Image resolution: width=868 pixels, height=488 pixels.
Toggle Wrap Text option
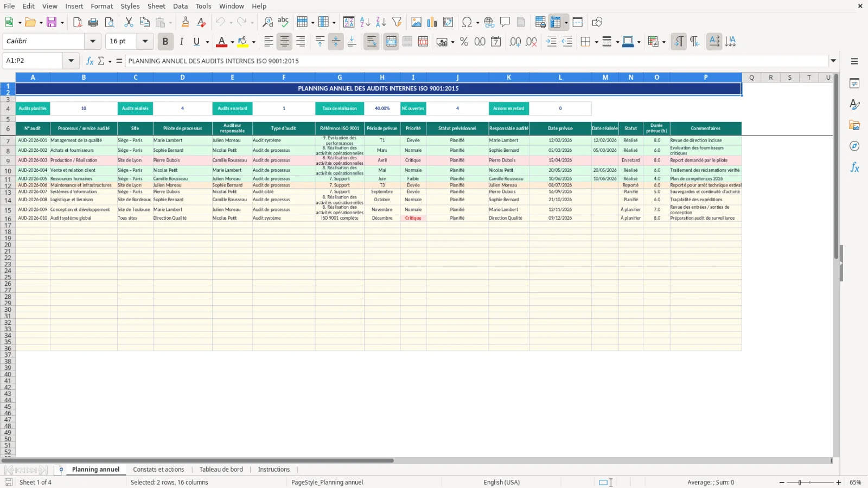[372, 42]
